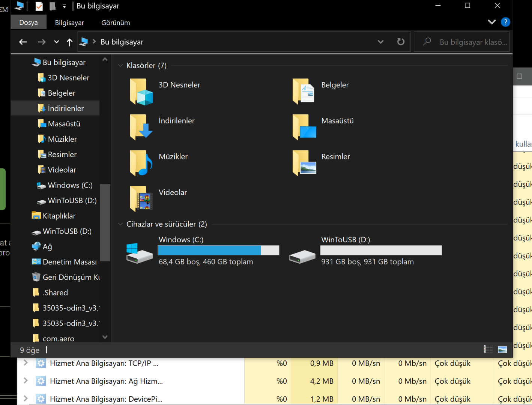Open Help via the blue question mark
Screen dimensions: 532x405
click(x=505, y=22)
